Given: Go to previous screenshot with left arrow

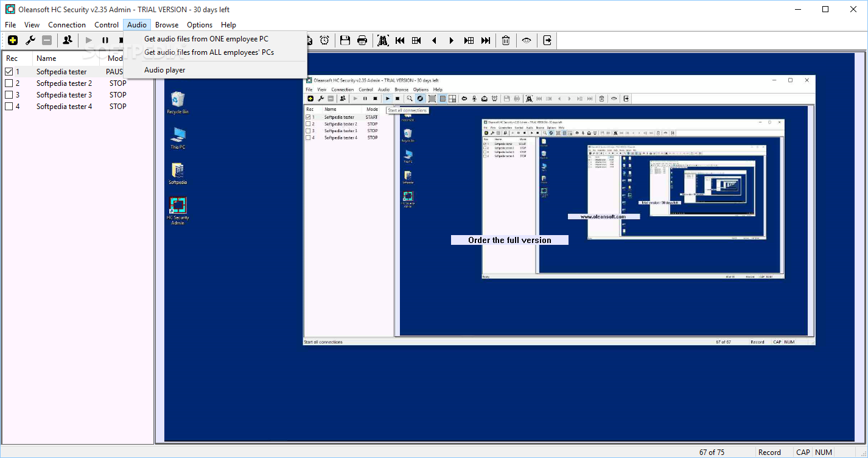Looking at the screenshot, I should point(434,40).
